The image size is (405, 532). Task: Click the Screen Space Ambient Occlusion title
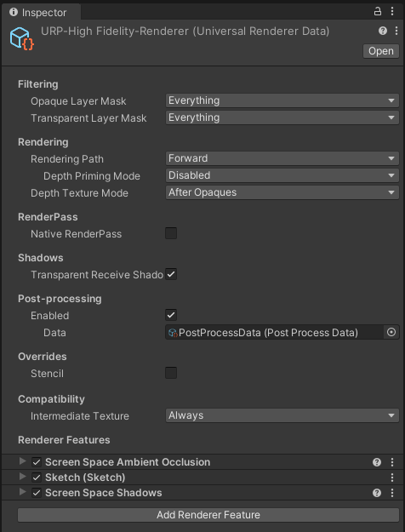[128, 462]
